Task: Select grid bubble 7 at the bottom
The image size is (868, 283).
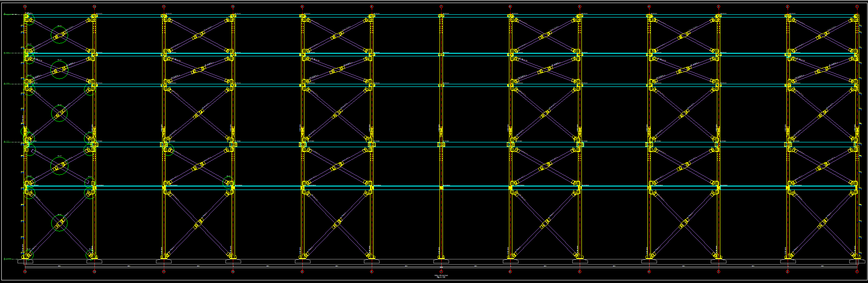Action: tap(441, 272)
